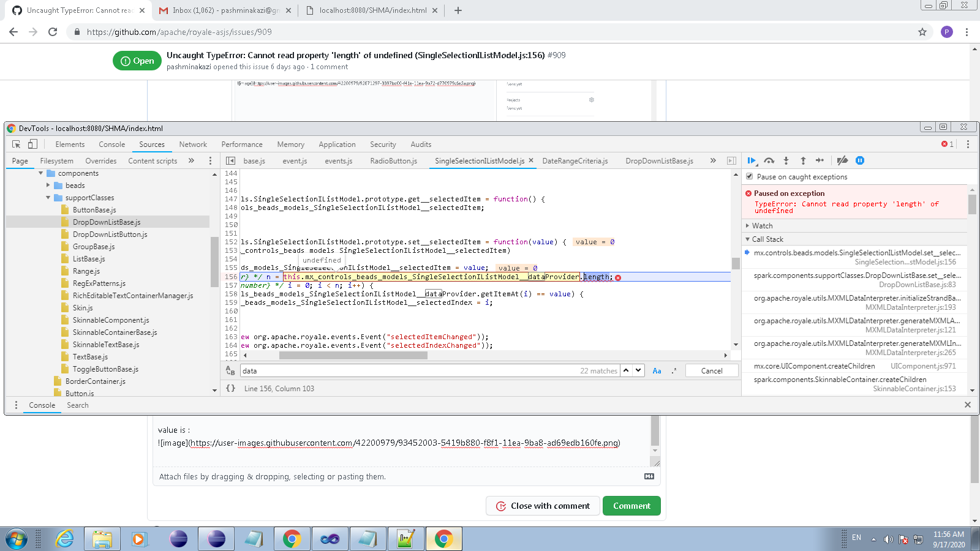Reload the GitHub page
The image size is (980, 551).
click(x=53, y=32)
